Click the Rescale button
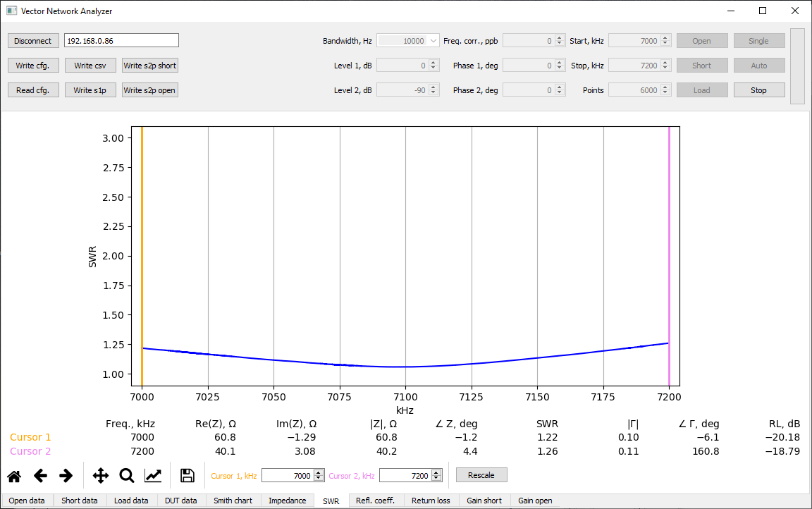Screen dimensions: 812x509 pyautogui.click(x=481, y=475)
